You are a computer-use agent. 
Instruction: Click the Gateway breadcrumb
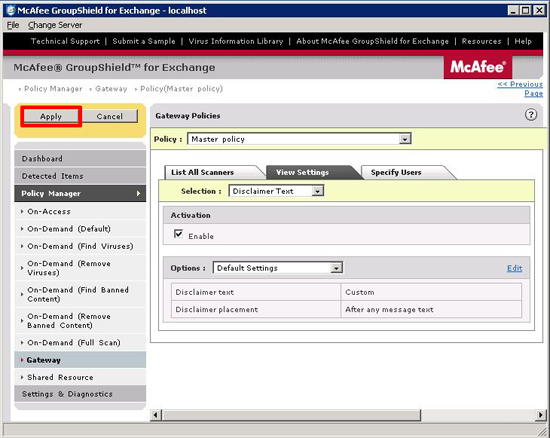tap(111, 89)
